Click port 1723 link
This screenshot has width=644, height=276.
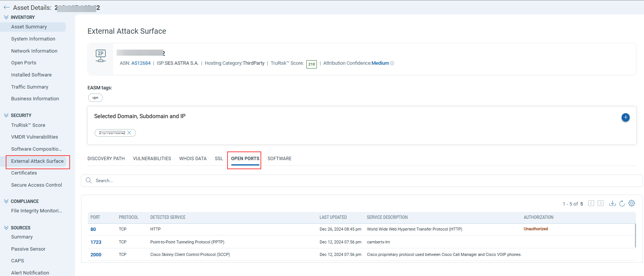(x=96, y=242)
